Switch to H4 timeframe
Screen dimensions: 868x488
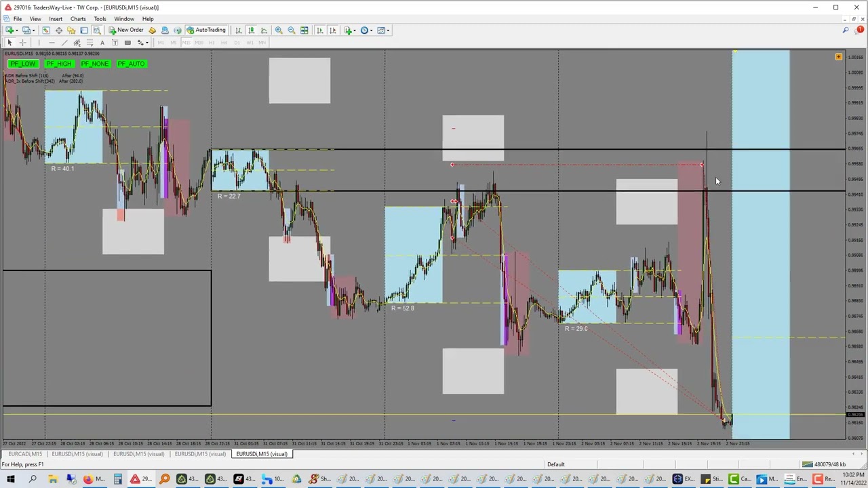coord(224,42)
